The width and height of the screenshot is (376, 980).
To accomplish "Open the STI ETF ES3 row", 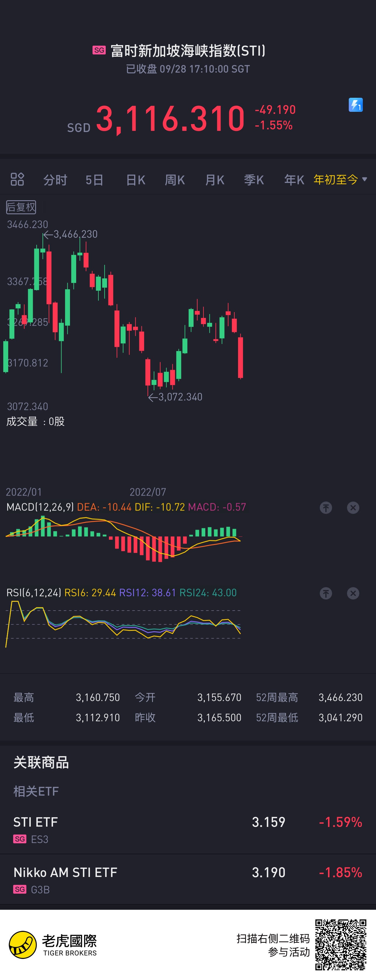I will point(188,829).
